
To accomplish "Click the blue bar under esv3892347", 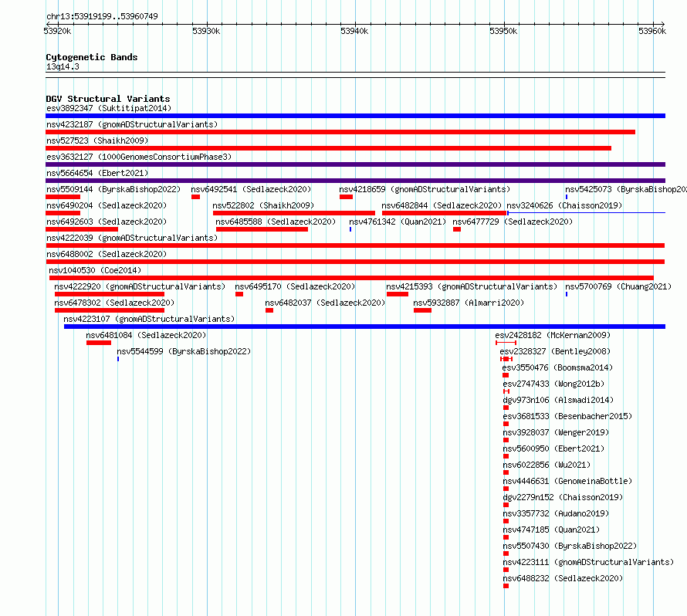I will coord(355,116).
